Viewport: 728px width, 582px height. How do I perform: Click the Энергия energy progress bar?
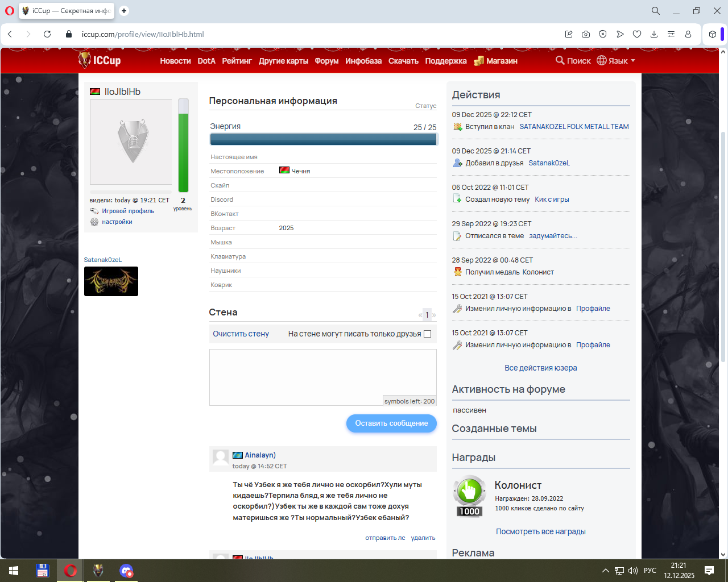point(323,139)
